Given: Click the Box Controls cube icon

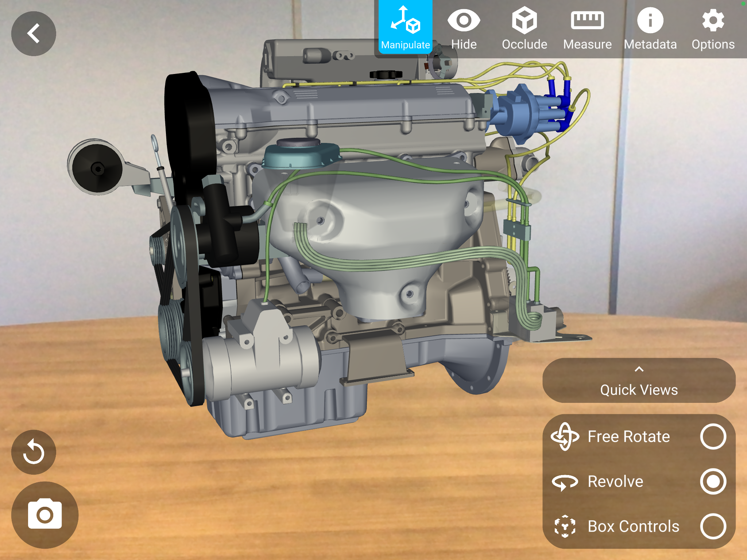Looking at the screenshot, I should click(x=565, y=526).
